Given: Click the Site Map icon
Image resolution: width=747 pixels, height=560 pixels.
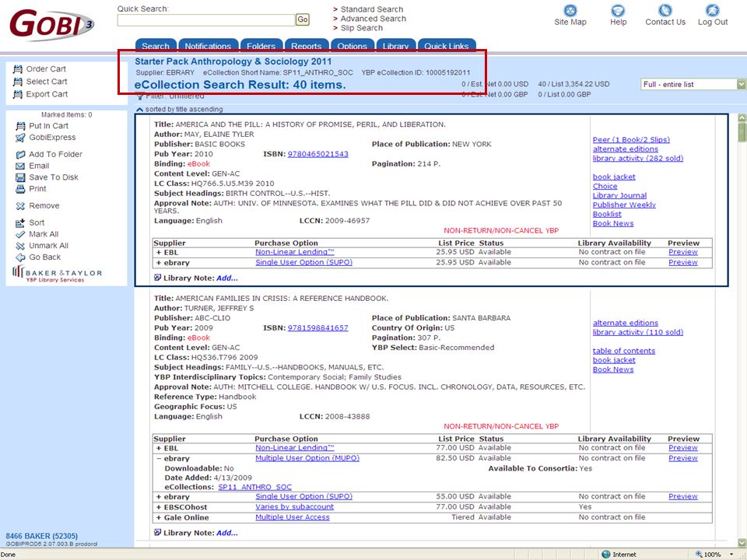Looking at the screenshot, I should tap(570, 10).
